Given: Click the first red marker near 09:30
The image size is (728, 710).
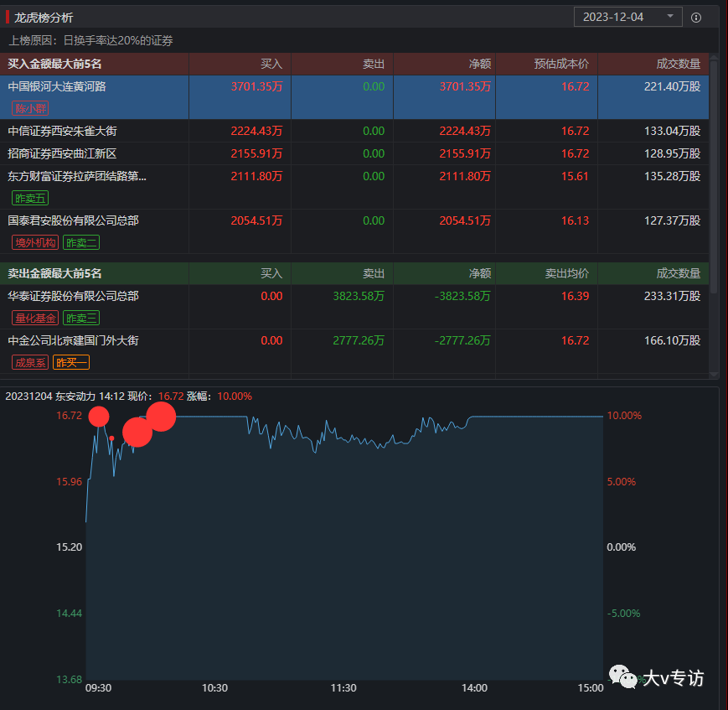Looking at the screenshot, I should click(x=99, y=417).
